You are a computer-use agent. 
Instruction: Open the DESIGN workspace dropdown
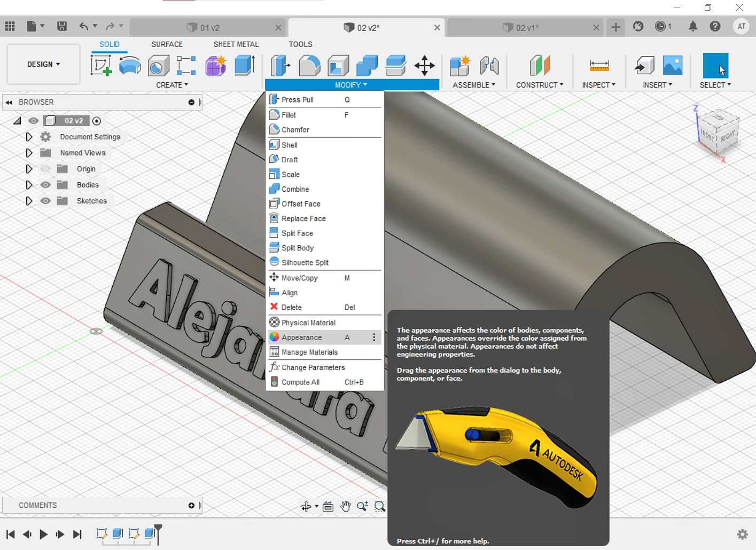(x=43, y=64)
